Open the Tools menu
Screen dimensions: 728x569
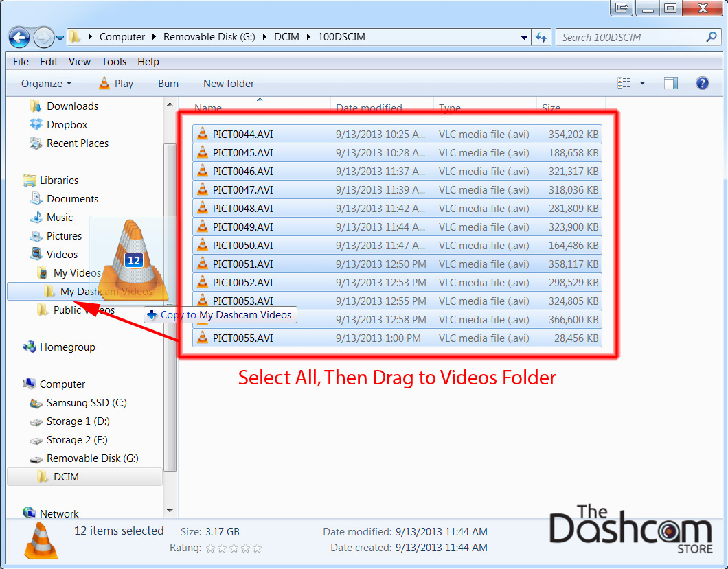114,62
